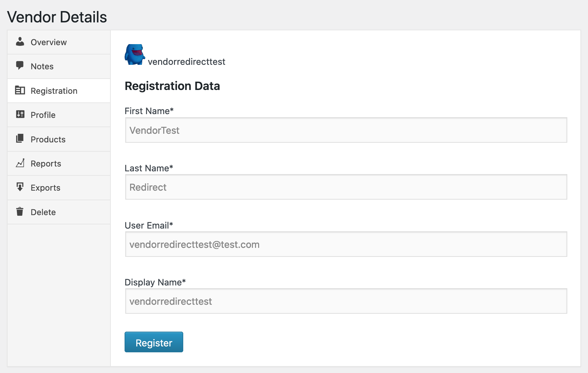The width and height of the screenshot is (588, 373).
Task: Open the Reports tab label
Action: pyautogui.click(x=46, y=164)
